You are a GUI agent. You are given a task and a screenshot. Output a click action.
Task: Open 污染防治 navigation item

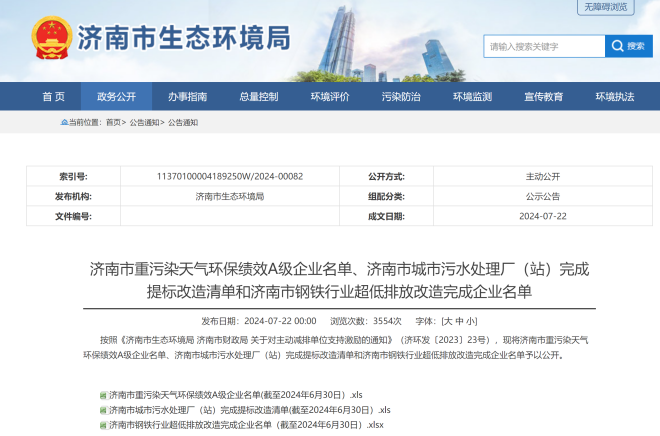click(x=400, y=97)
